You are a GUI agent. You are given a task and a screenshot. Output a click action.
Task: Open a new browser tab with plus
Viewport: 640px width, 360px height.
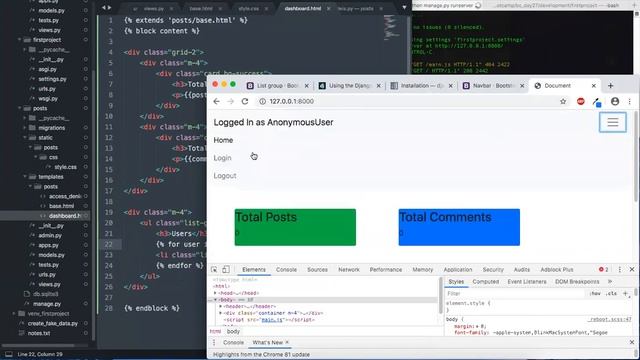tap(611, 86)
